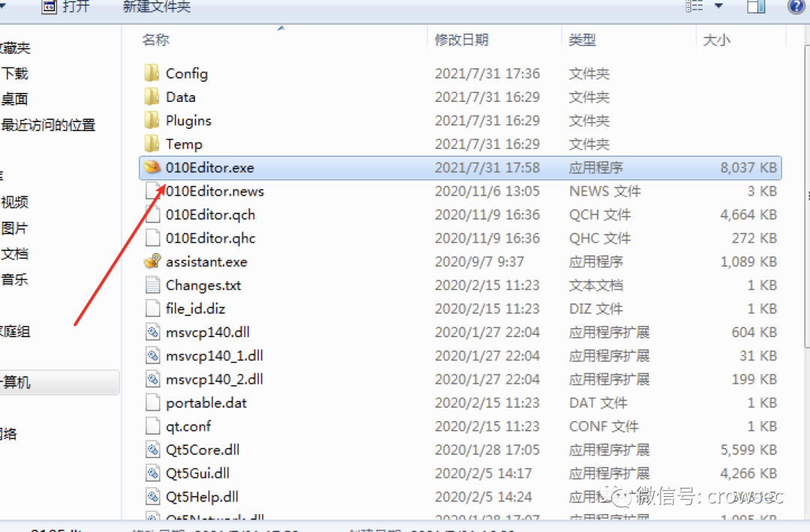Click the assistant.exe application icon

[x=151, y=262]
